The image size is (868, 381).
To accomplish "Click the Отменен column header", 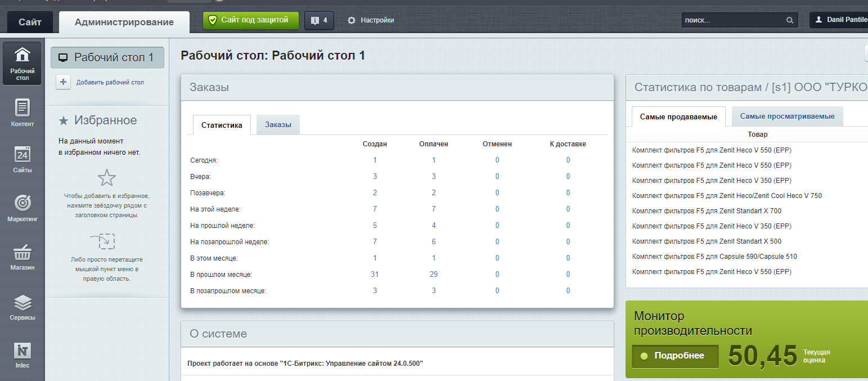I will point(497,144).
